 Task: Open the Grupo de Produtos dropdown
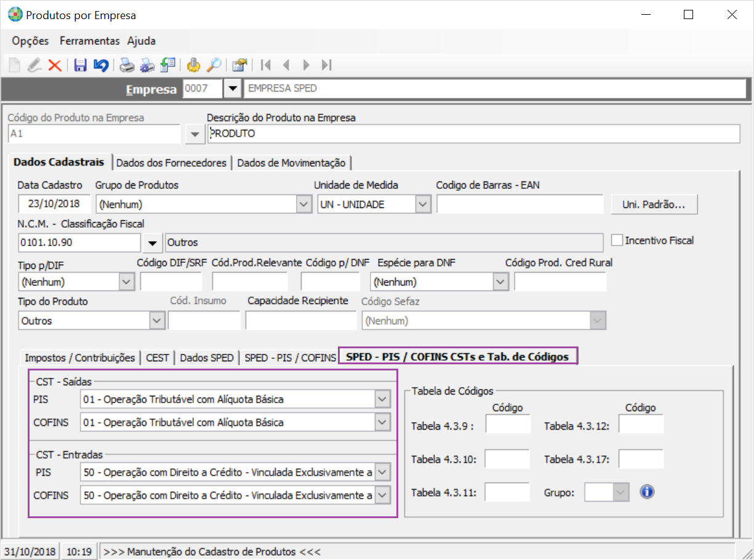pyautogui.click(x=303, y=204)
